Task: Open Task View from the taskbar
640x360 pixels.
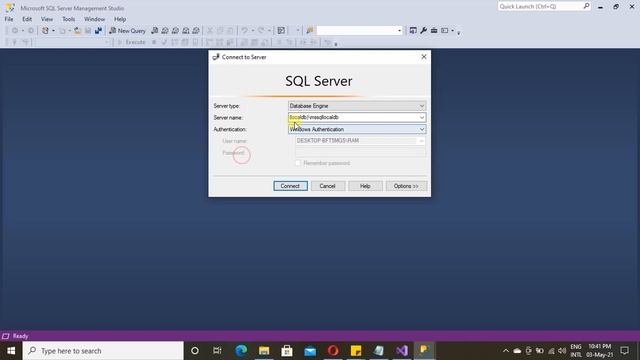Action: (x=217, y=351)
